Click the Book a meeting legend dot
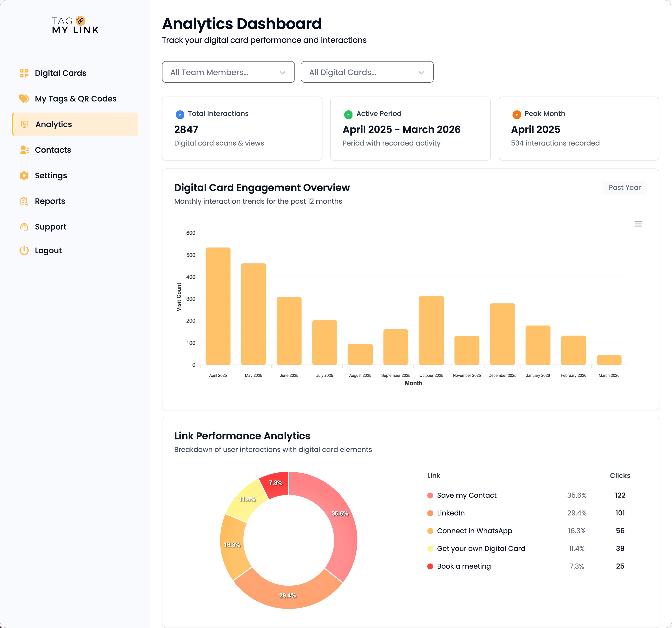The width and height of the screenshot is (672, 628). tap(430, 566)
